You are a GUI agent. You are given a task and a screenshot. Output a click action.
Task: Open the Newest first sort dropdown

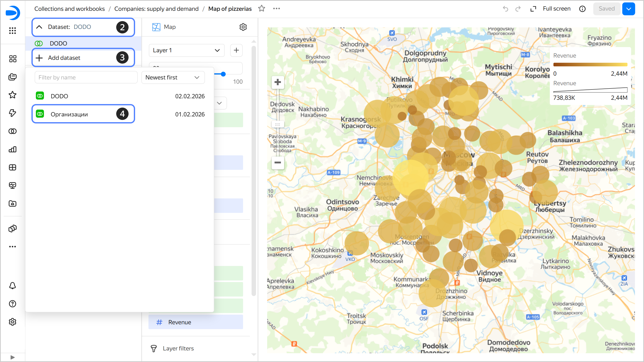(173, 77)
